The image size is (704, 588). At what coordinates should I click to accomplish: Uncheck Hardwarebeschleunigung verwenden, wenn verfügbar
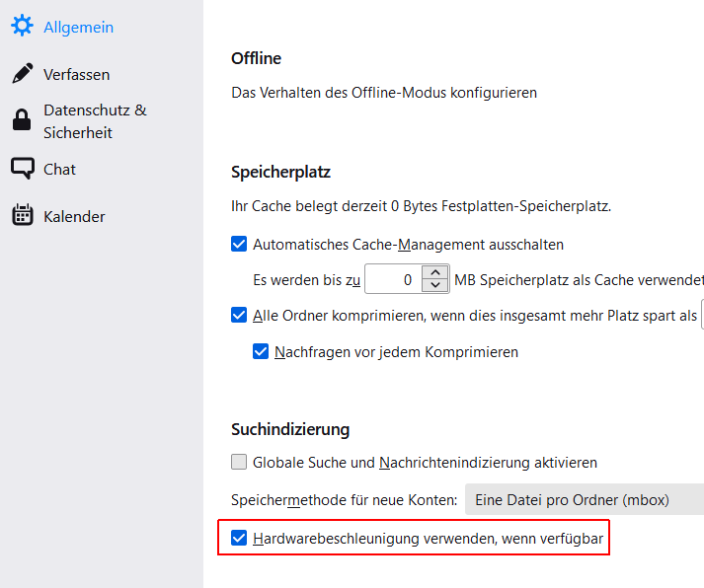coord(239,538)
